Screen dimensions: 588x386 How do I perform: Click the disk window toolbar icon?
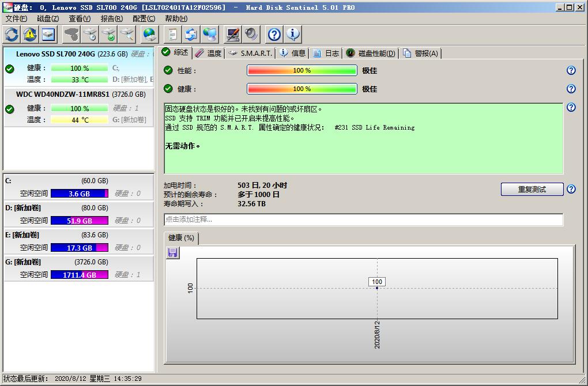49,35
